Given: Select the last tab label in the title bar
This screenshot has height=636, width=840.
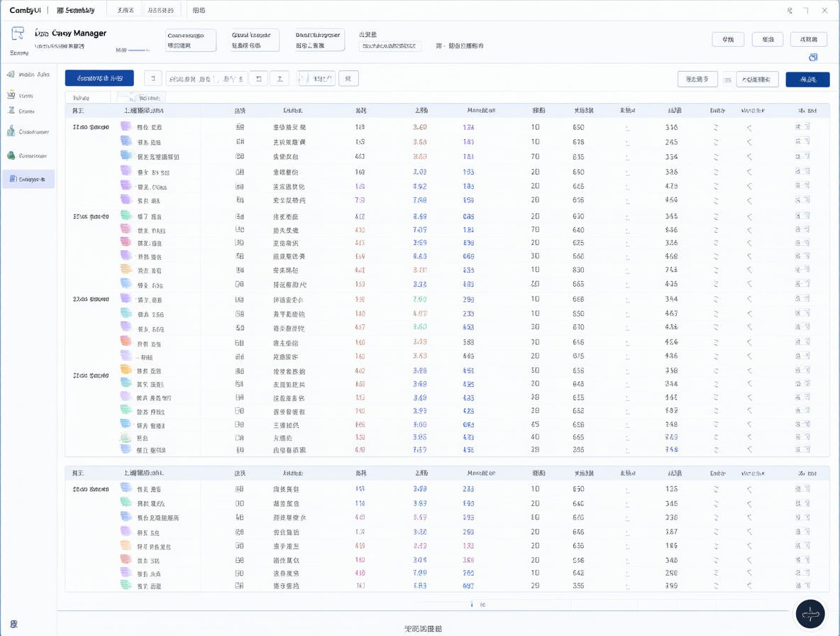Looking at the screenshot, I should [x=199, y=10].
